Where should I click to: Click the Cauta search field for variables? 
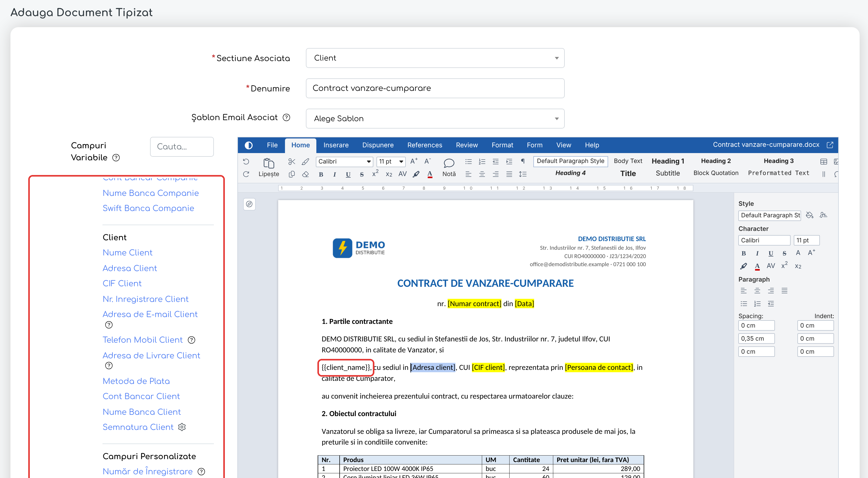click(x=182, y=147)
